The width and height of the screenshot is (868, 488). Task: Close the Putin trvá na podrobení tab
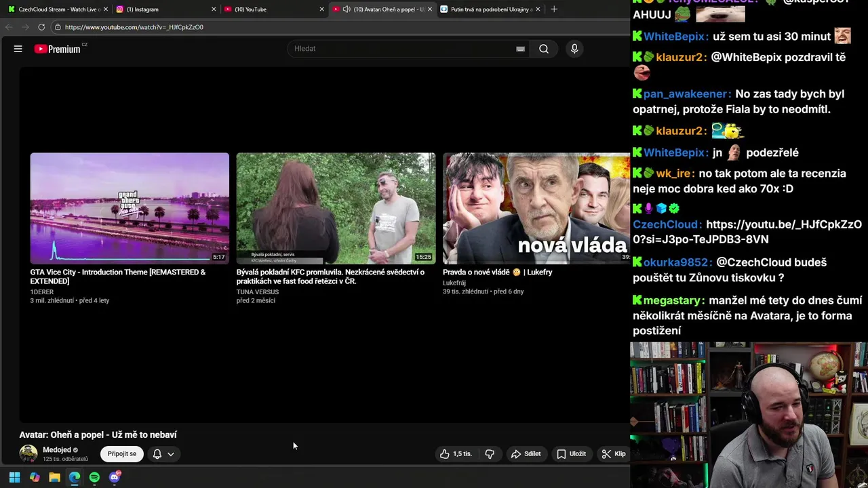click(538, 9)
